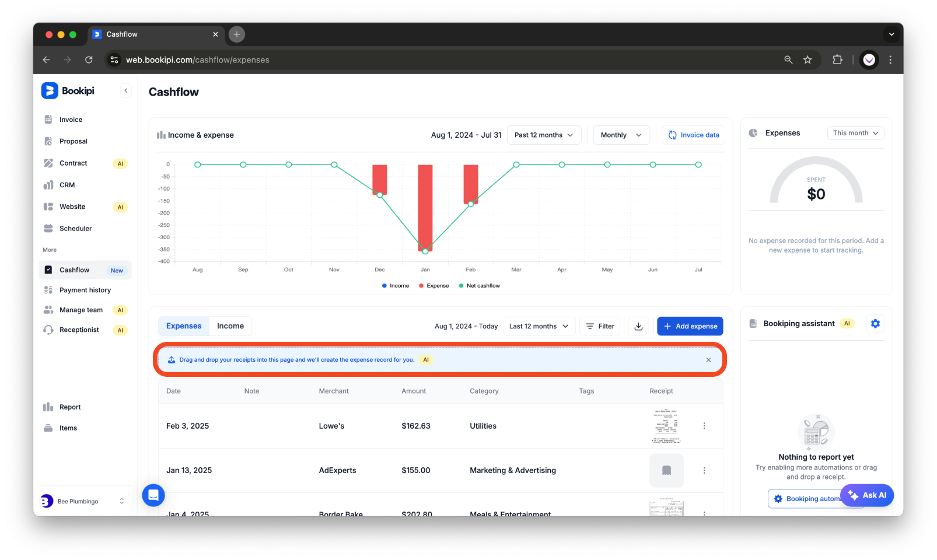Open the Invoice section in the sidebar
The height and width of the screenshot is (560, 937).
(70, 119)
